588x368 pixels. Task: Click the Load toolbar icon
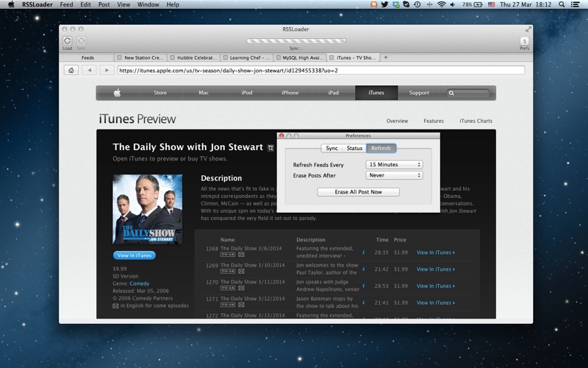pyautogui.click(x=67, y=42)
